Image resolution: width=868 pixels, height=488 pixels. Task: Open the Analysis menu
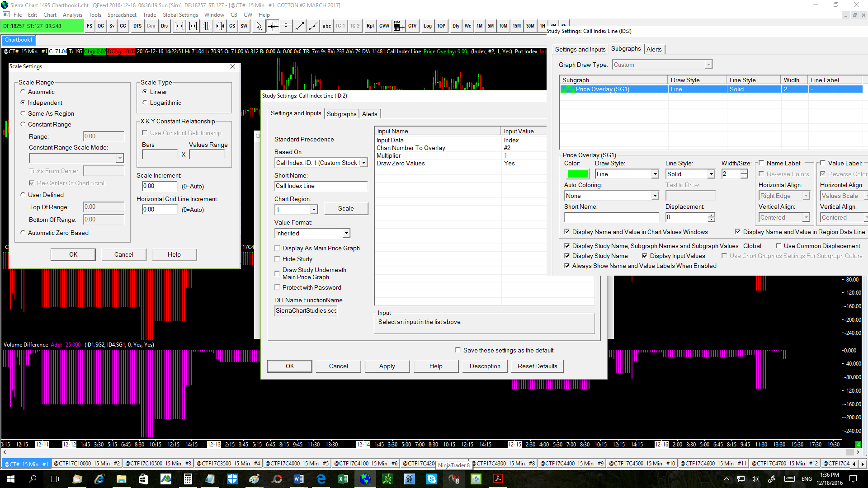[x=72, y=15]
